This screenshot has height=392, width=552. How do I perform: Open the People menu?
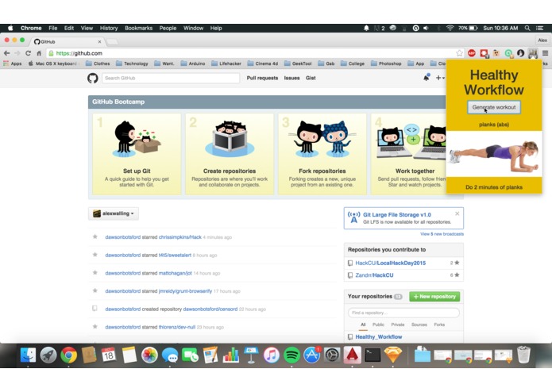tap(168, 28)
